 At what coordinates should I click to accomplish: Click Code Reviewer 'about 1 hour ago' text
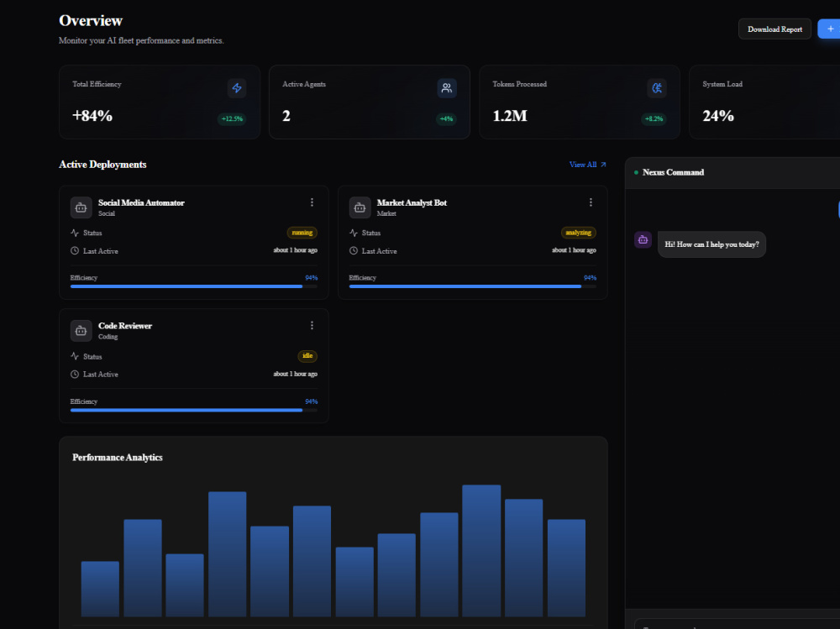click(x=295, y=374)
